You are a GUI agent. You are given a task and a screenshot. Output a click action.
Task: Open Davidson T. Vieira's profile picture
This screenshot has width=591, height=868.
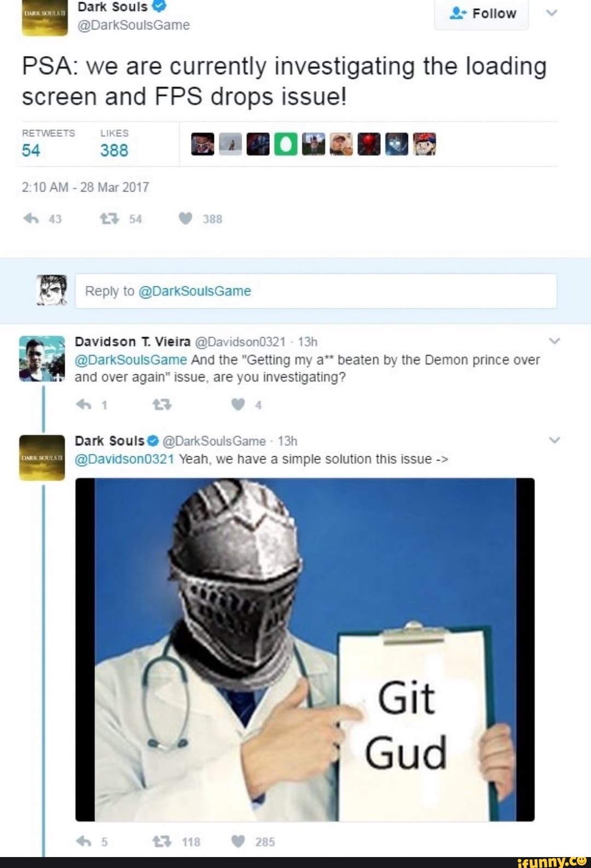[42, 358]
